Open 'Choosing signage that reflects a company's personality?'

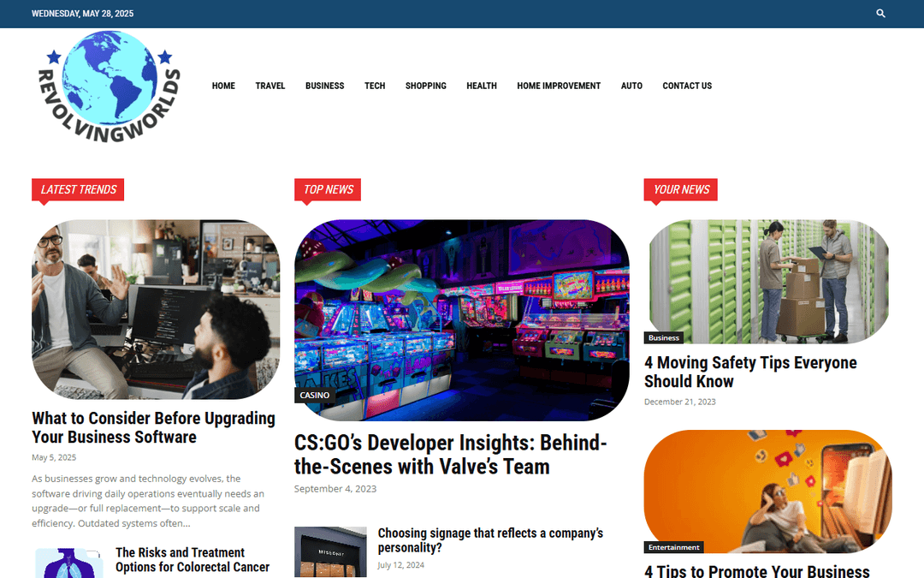490,540
